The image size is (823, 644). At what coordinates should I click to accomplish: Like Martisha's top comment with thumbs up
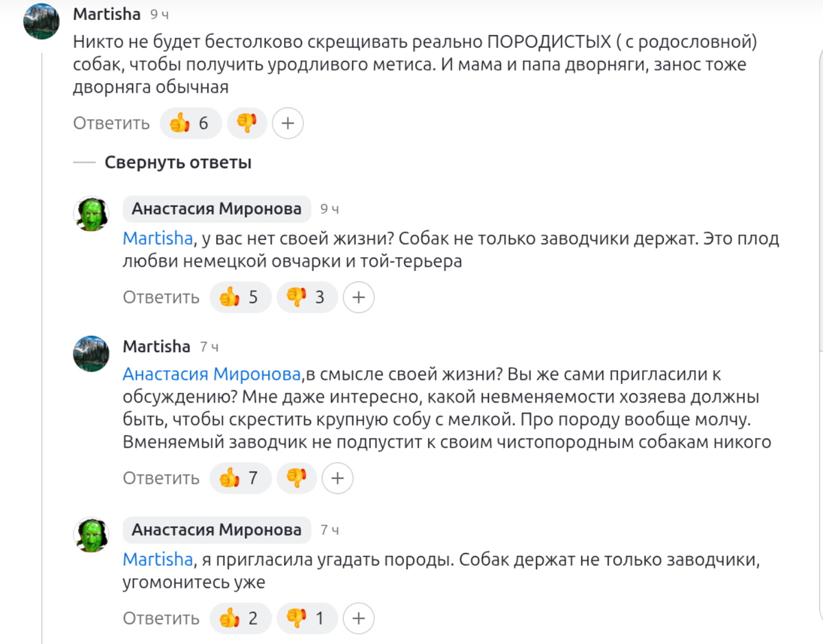(190, 123)
